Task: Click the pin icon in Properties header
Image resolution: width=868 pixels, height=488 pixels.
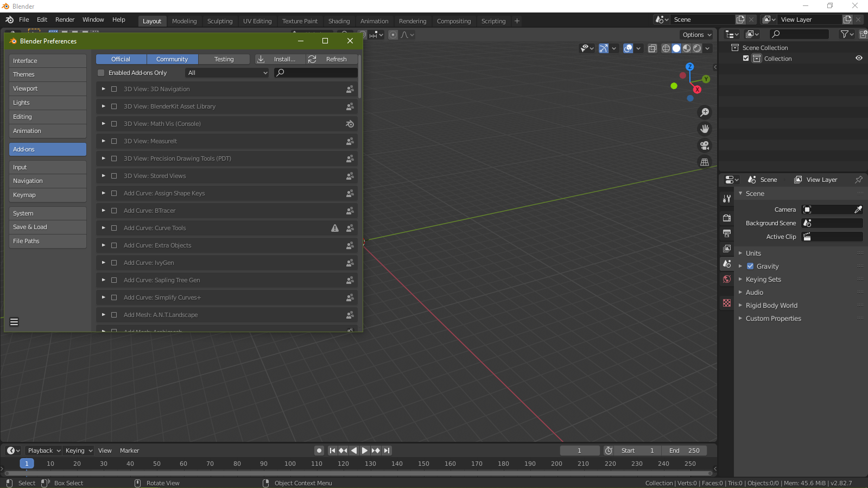Action: coord(859,180)
